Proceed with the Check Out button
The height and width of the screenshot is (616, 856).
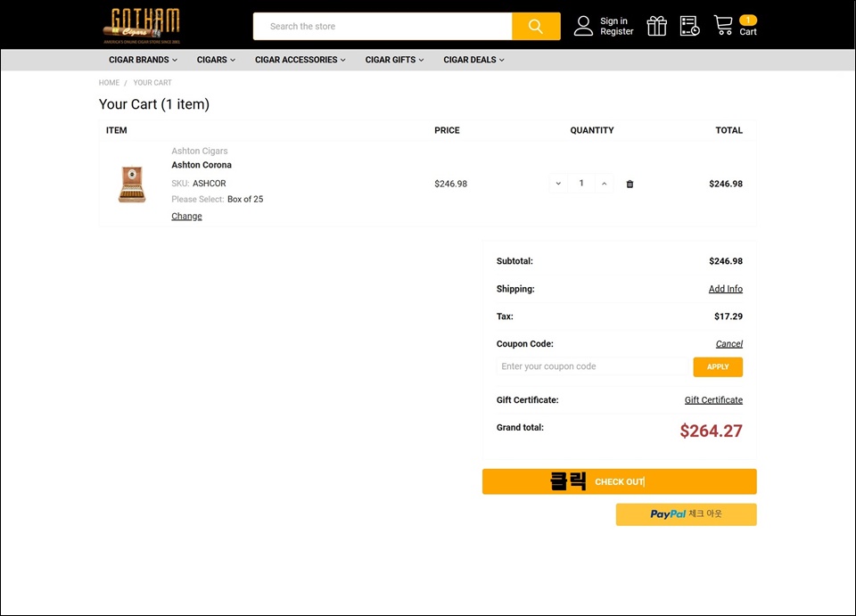tap(619, 481)
